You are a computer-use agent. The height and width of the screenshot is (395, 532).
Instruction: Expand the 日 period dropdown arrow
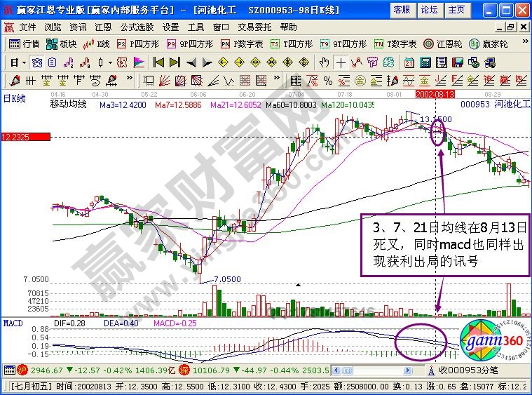[23, 62]
